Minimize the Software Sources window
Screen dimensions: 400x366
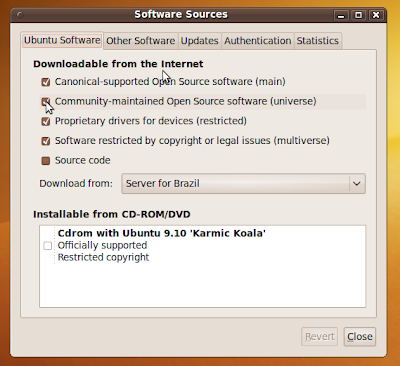click(x=341, y=15)
